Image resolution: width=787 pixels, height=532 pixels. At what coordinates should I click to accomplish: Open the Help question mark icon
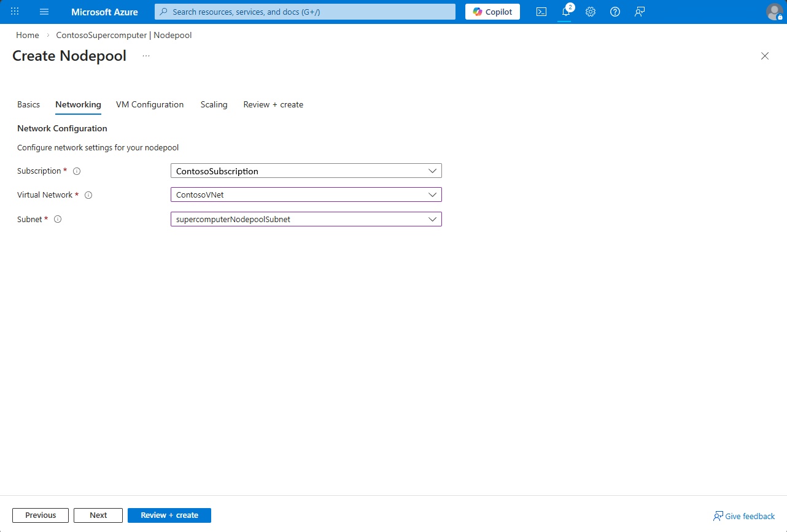(x=615, y=12)
